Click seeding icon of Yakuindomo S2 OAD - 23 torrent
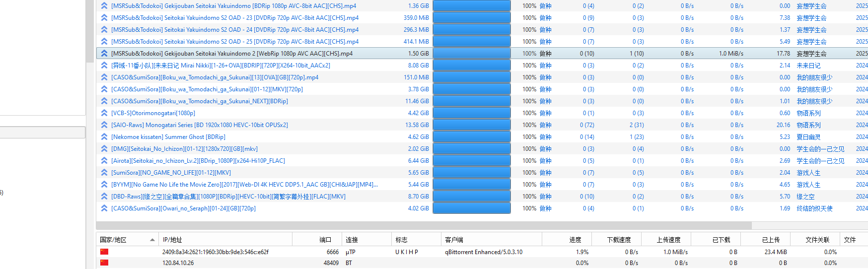The height and width of the screenshot is (269, 868). 104,18
